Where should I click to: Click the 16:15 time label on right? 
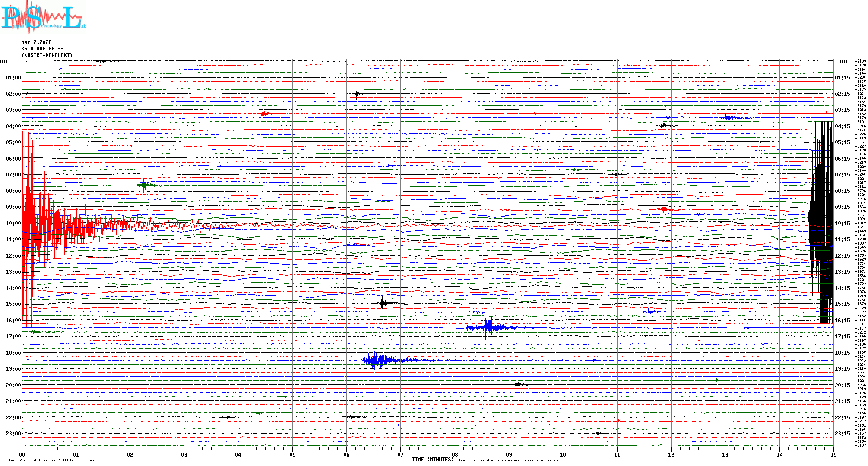pyautogui.click(x=842, y=321)
